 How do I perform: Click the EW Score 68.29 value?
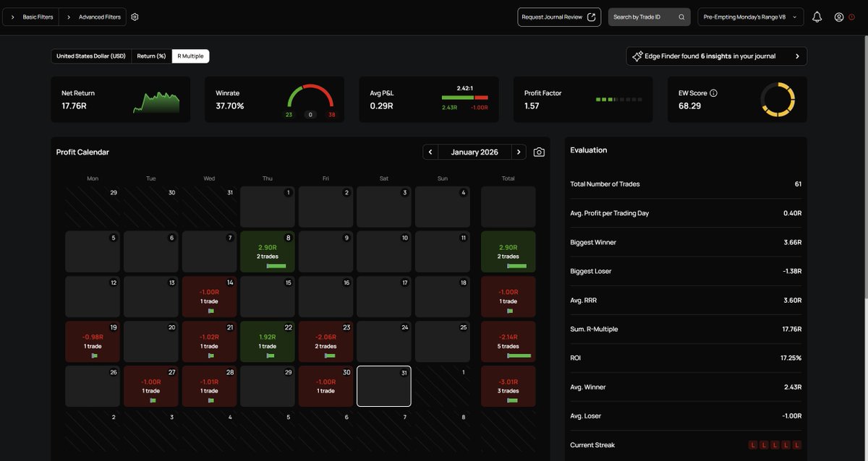(x=689, y=105)
